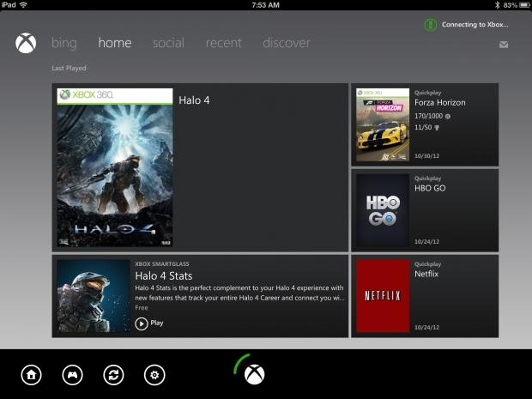Tap the green Xbox connection status icon
532x399 pixels.
[431, 24]
